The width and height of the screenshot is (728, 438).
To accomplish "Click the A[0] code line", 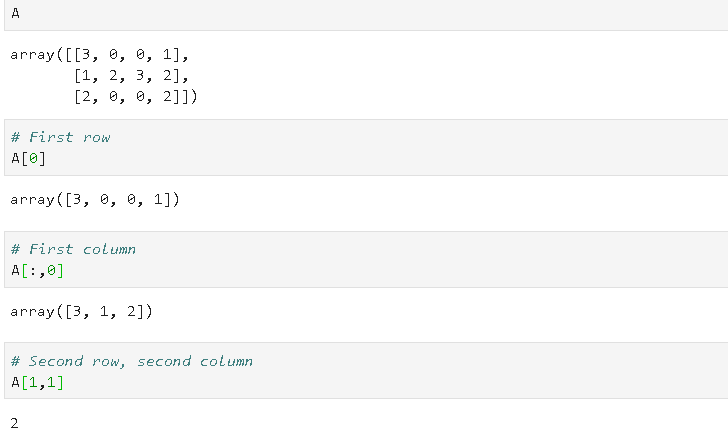I will (28, 158).
